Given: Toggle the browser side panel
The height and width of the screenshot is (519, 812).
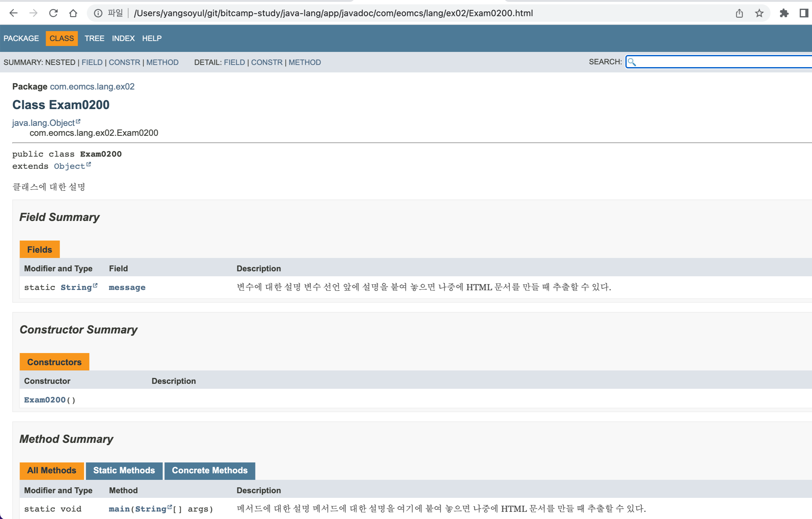Looking at the screenshot, I should pos(804,13).
